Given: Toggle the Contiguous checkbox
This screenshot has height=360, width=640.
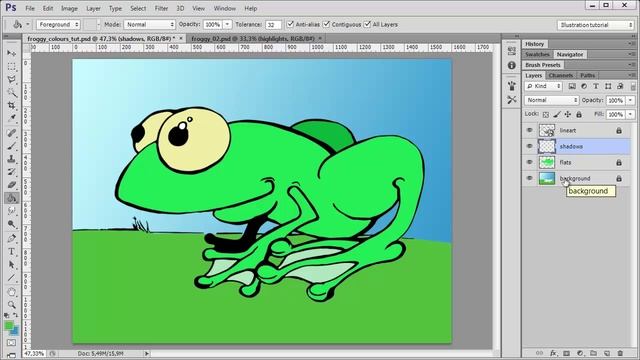Looking at the screenshot, I should point(326,24).
